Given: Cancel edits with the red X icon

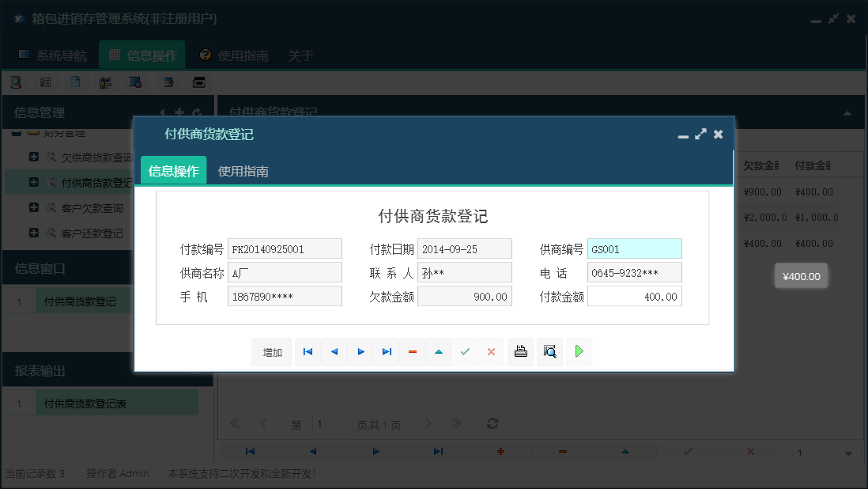Looking at the screenshot, I should [x=490, y=351].
